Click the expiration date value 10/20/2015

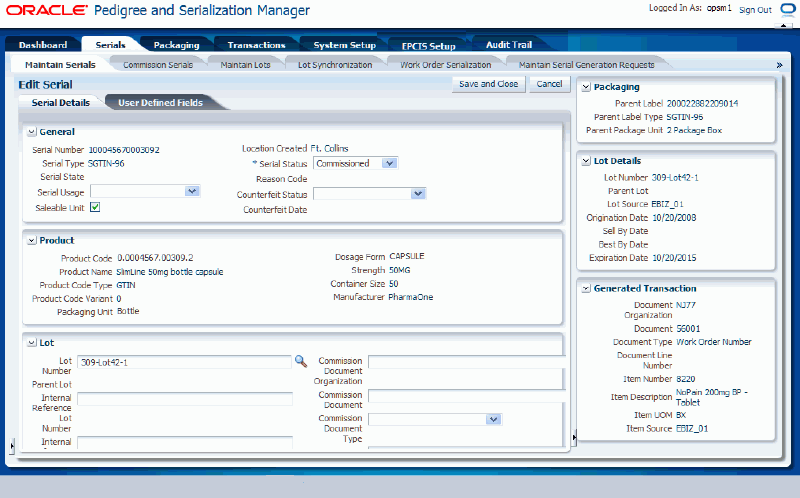674,258
